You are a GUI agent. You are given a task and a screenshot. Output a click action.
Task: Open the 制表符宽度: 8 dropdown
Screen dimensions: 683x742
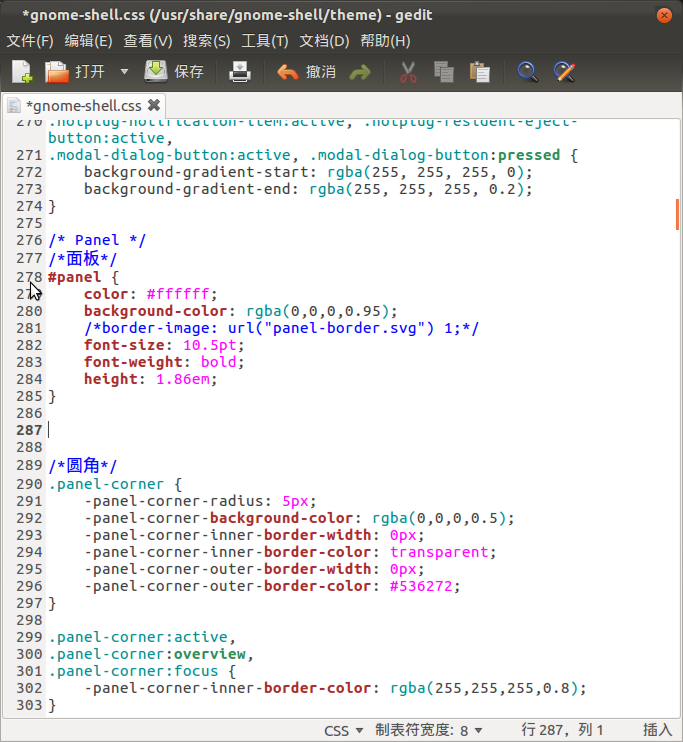coord(429,730)
